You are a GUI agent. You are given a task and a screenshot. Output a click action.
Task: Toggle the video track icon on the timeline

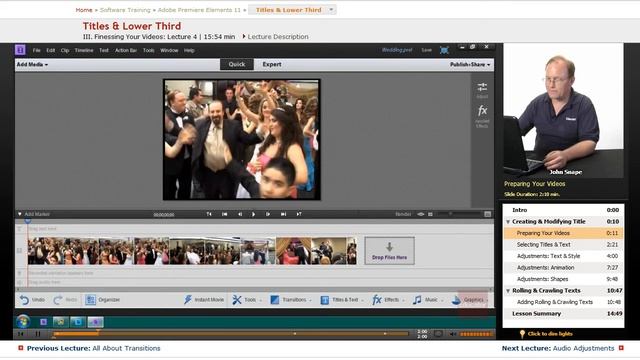click(19, 250)
